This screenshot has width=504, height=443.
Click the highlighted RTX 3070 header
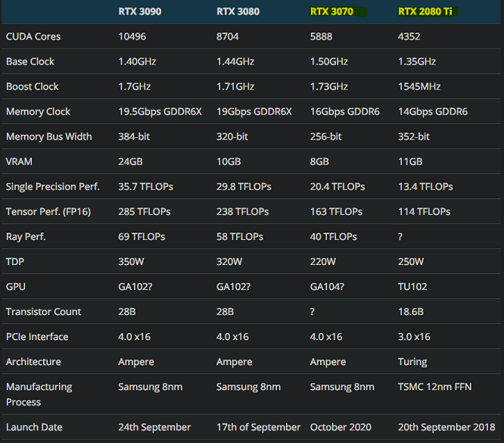pos(331,11)
